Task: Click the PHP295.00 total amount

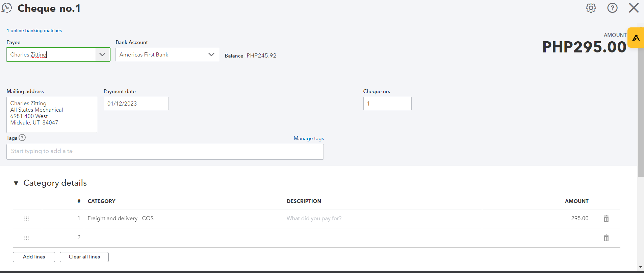Action: tap(584, 47)
